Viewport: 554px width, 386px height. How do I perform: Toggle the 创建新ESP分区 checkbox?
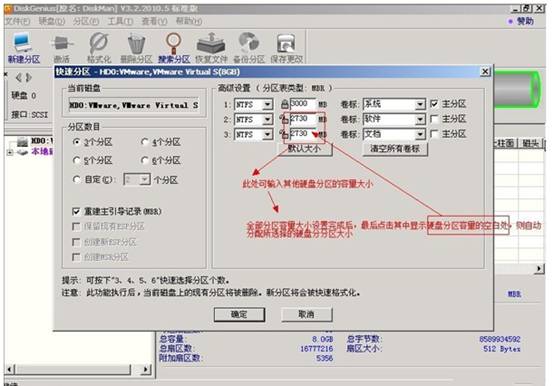pos(76,242)
